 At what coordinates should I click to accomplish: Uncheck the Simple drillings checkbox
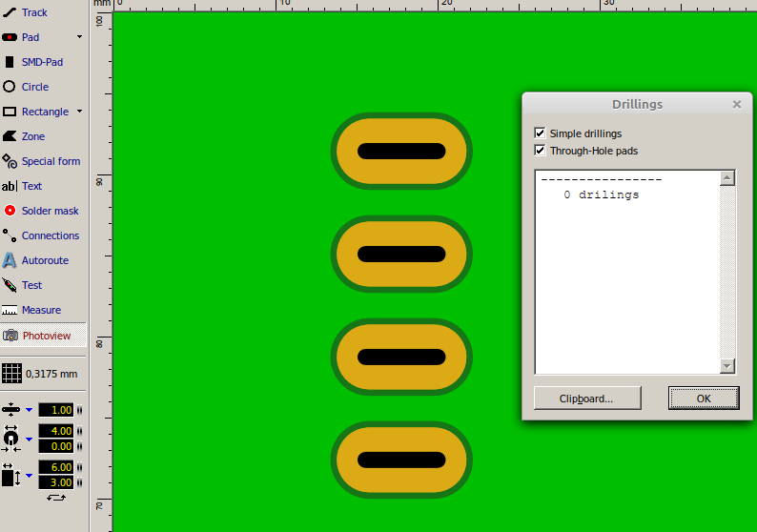541,133
